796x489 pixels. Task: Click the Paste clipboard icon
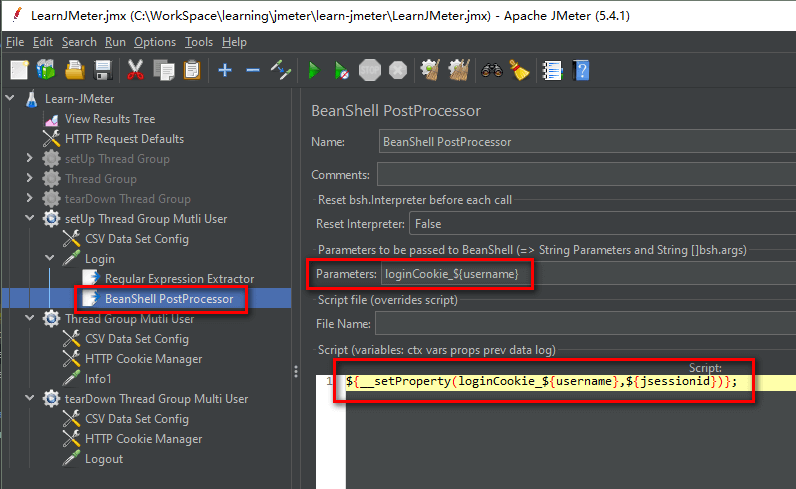pyautogui.click(x=192, y=70)
